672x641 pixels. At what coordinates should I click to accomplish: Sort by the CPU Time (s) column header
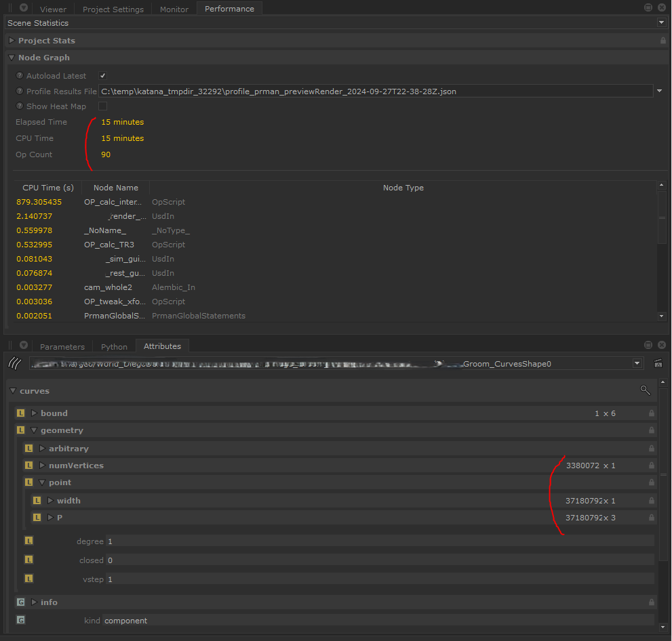coord(48,188)
